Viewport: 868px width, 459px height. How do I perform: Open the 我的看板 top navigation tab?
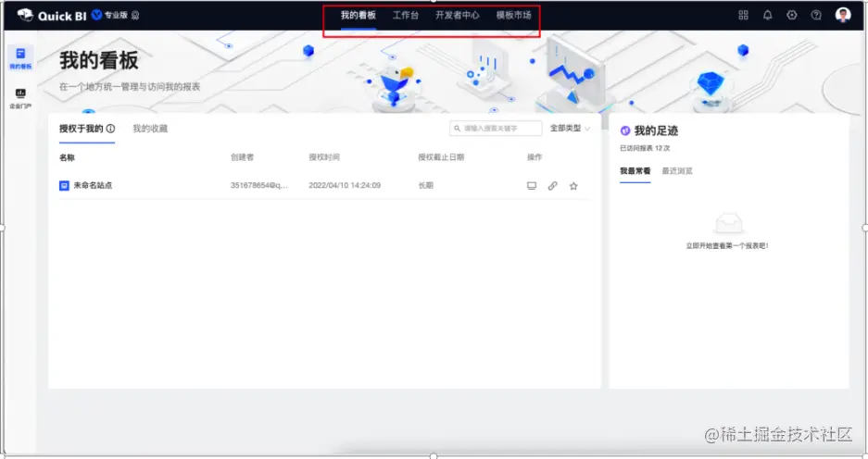coord(359,16)
